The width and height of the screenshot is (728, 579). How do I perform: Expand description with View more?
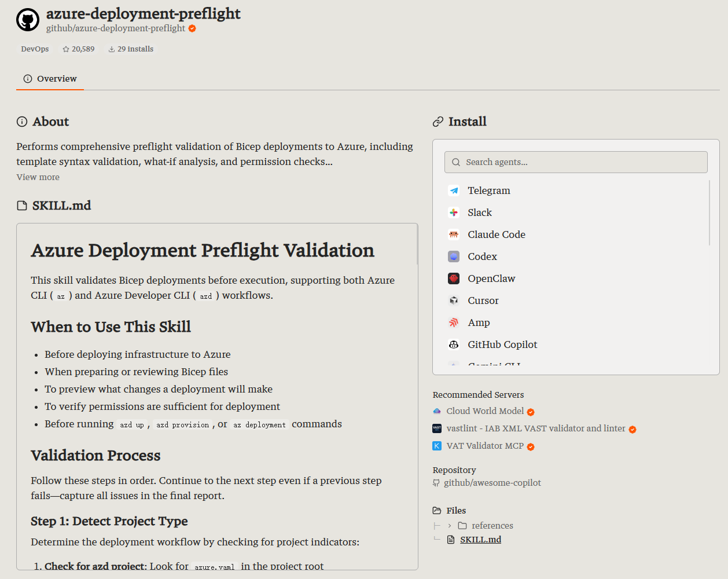38,177
